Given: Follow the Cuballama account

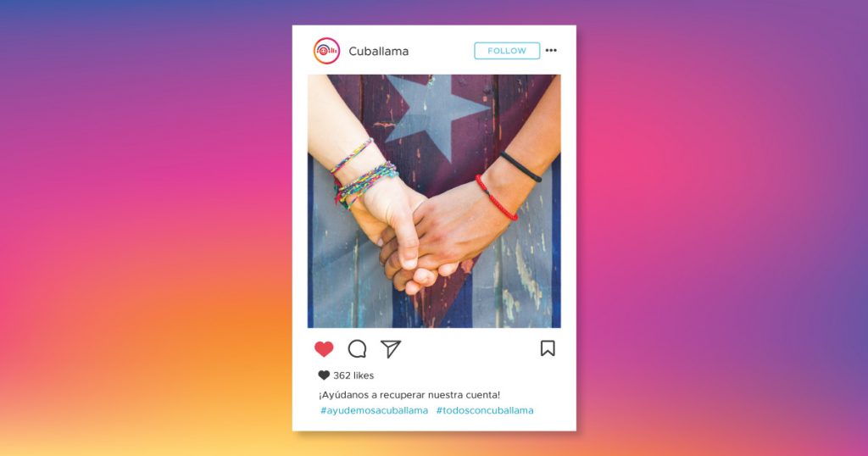Looking at the screenshot, I should pos(507,51).
